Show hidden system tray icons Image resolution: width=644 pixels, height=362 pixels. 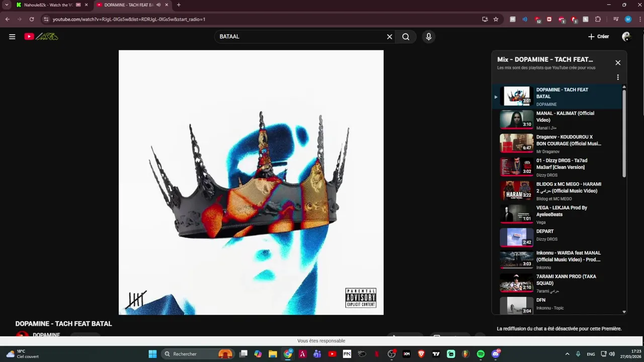tap(567, 354)
